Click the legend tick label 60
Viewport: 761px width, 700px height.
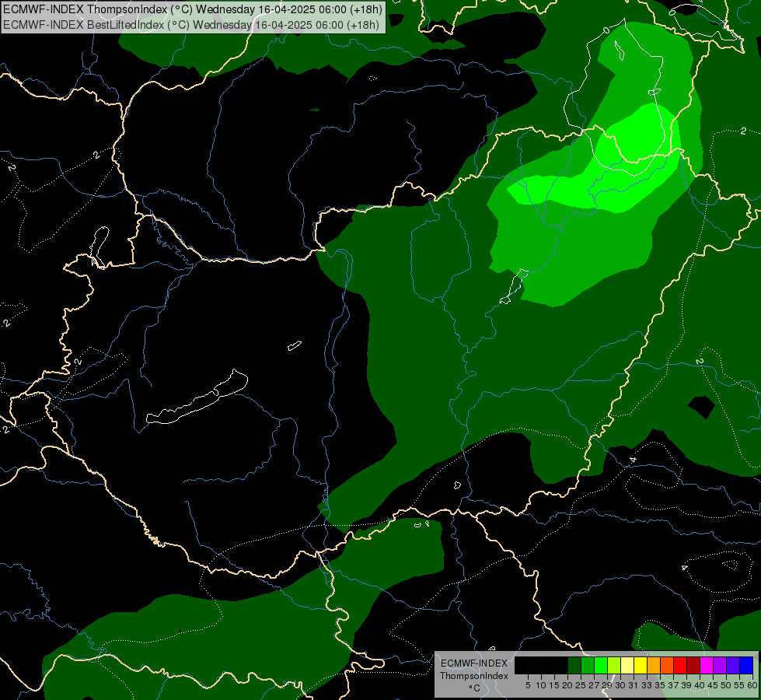[752, 685]
